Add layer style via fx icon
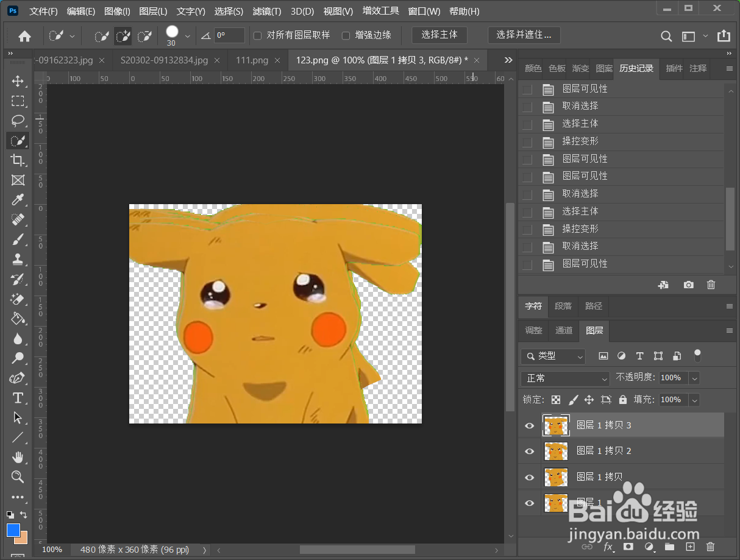Image resolution: width=740 pixels, height=560 pixels. click(x=608, y=547)
